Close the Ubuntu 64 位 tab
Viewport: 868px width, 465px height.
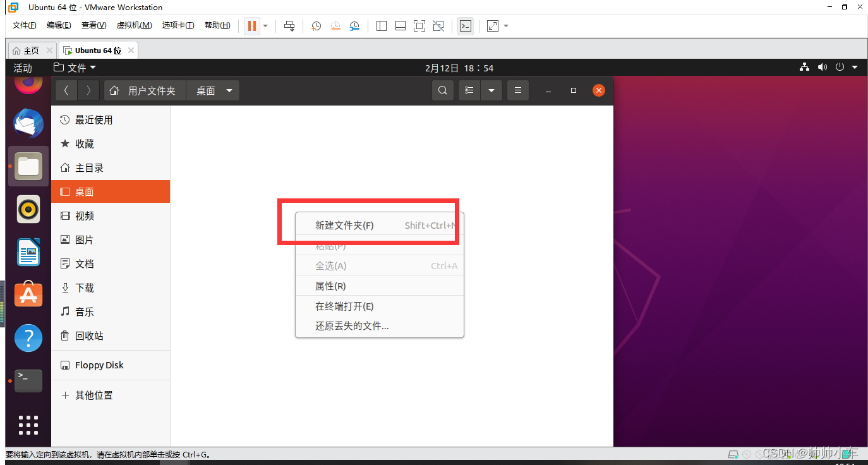click(x=131, y=51)
